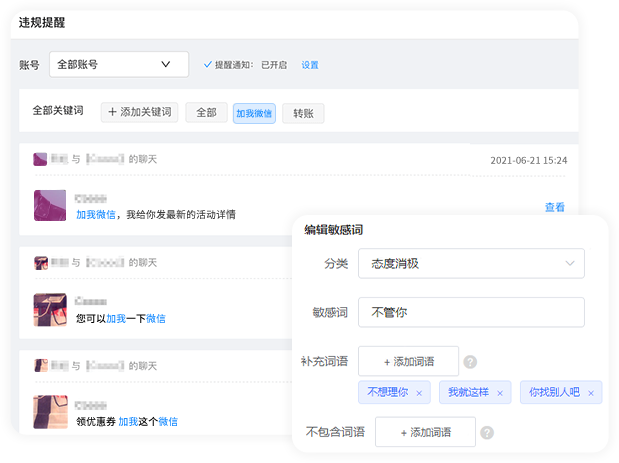The image size is (619, 463).
Task: Click the avatar in the second chat message
Action: coord(50,309)
